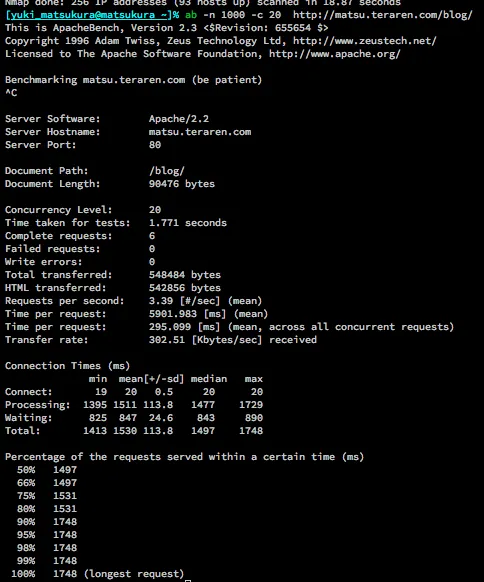This screenshot has width=484, height=582.
Task: Click the http://matsu.teraren.com/blog/ URL in the command
Action: pos(383,15)
